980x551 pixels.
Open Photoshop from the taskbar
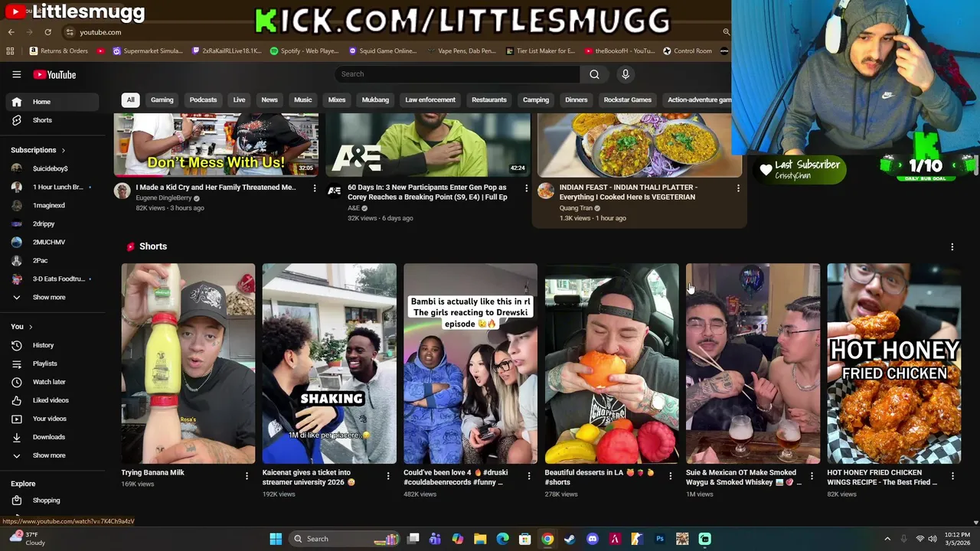[660, 539]
